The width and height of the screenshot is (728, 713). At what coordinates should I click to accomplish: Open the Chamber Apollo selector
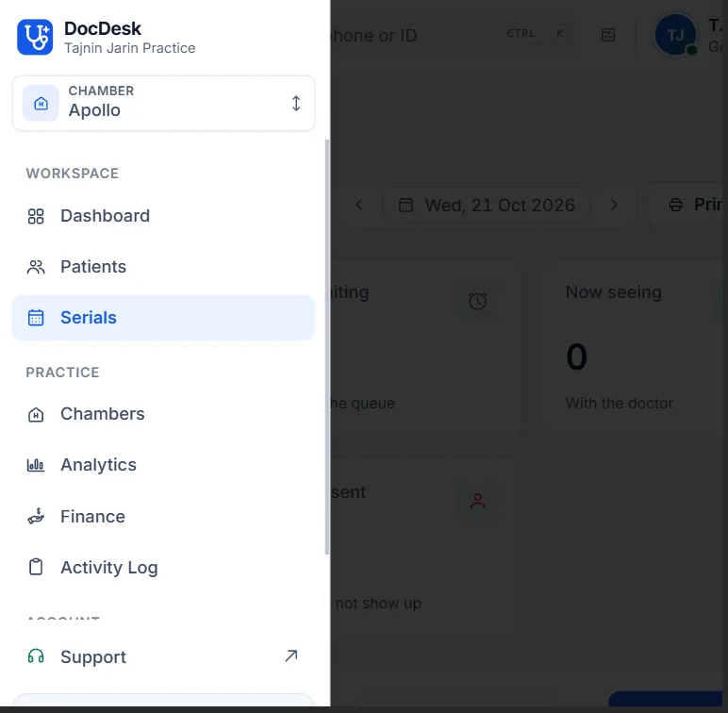tap(163, 103)
